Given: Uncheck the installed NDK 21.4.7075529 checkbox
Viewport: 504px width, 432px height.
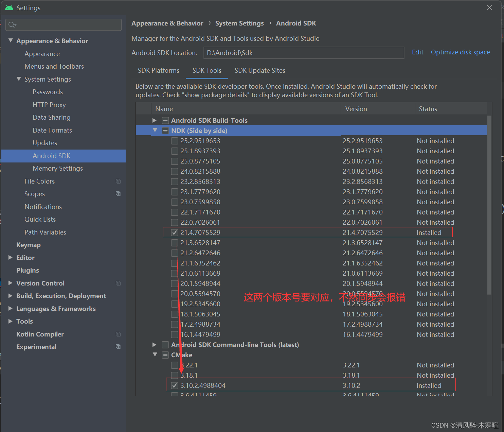Looking at the screenshot, I should (x=174, y=232).
